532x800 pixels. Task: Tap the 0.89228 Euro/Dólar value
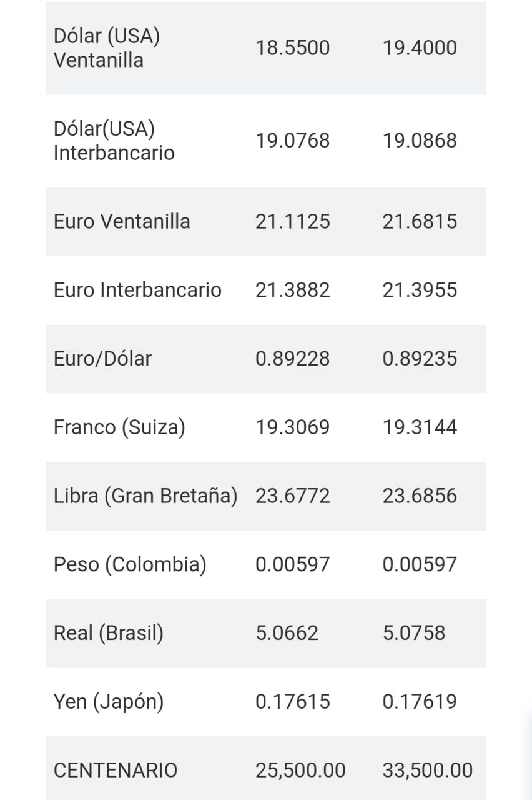pyautogui.click(x=292, y=359)
